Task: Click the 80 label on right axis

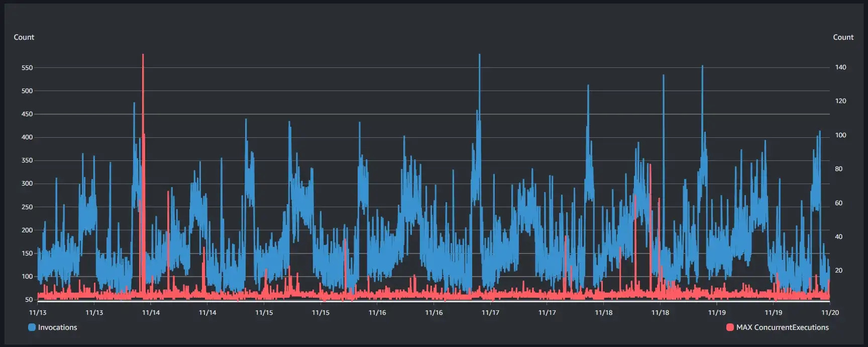Action: coord(838,169)
